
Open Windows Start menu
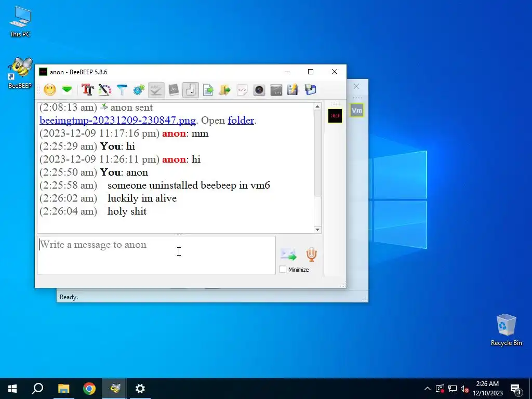coord(12,389)
